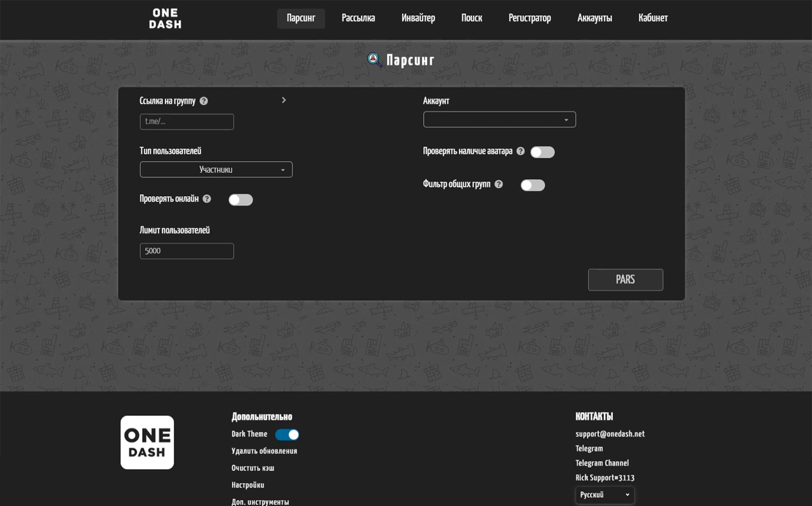Enable the Фильтр общих групп switch
Viewport: 812px width, 506px height.
pyautogui.click(x=533, y=185)
